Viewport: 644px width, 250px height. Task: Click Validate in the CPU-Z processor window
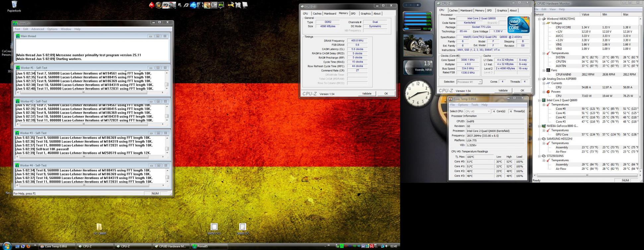click(503, 91)
